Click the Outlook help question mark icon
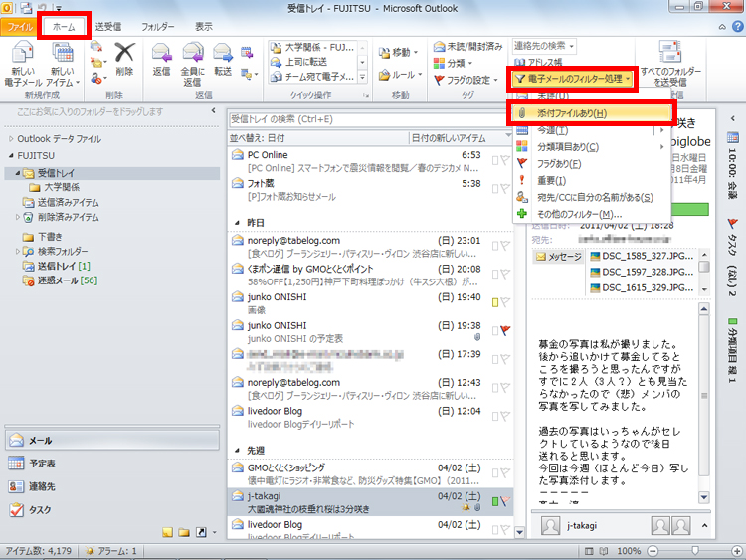Screen dimensions: 746x560 pos(738,27)
